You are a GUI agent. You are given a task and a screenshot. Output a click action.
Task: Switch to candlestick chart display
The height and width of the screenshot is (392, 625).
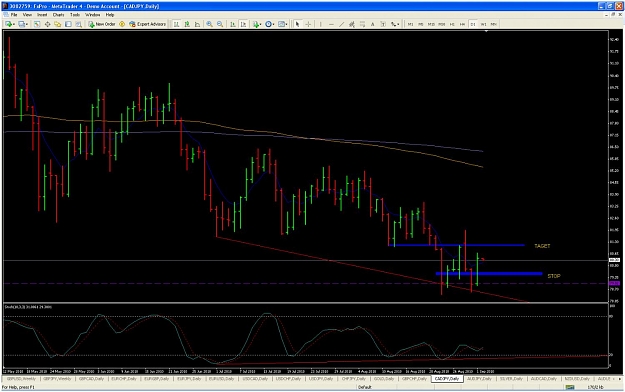[x=187, y=24]
